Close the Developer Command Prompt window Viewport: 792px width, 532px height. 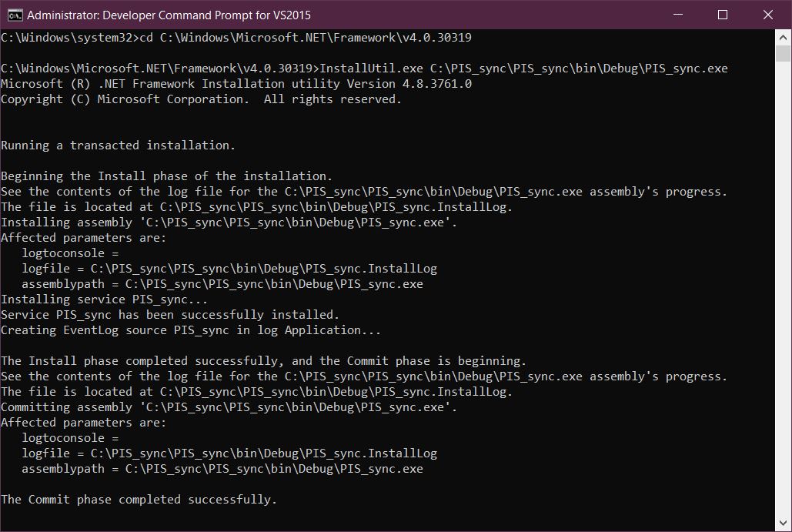[x=767, y=14]
